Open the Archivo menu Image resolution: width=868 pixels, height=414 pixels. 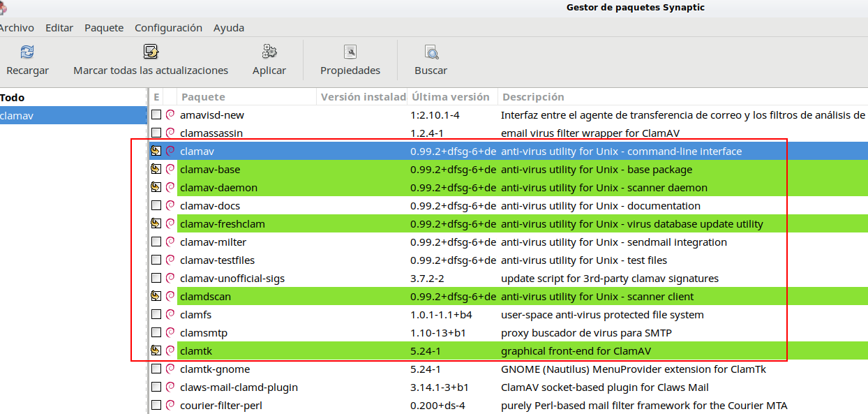(x=15, y=28)
